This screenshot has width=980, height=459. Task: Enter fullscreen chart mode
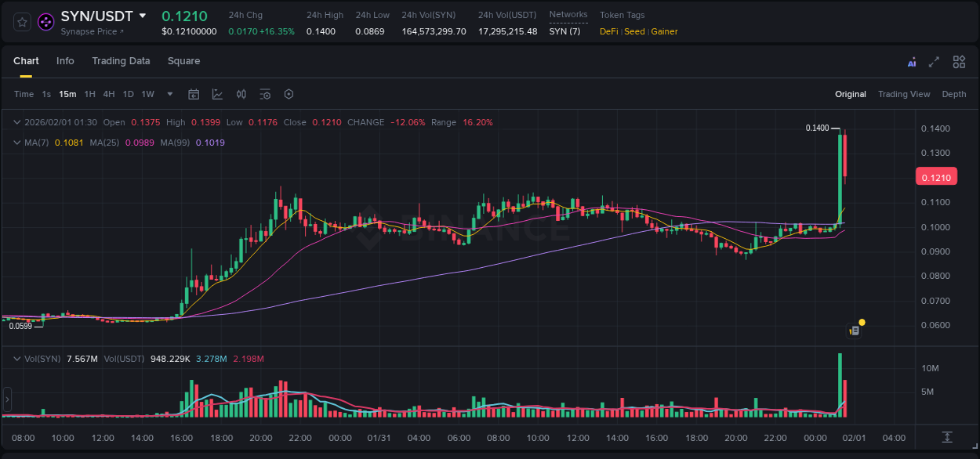pos(935,61)
